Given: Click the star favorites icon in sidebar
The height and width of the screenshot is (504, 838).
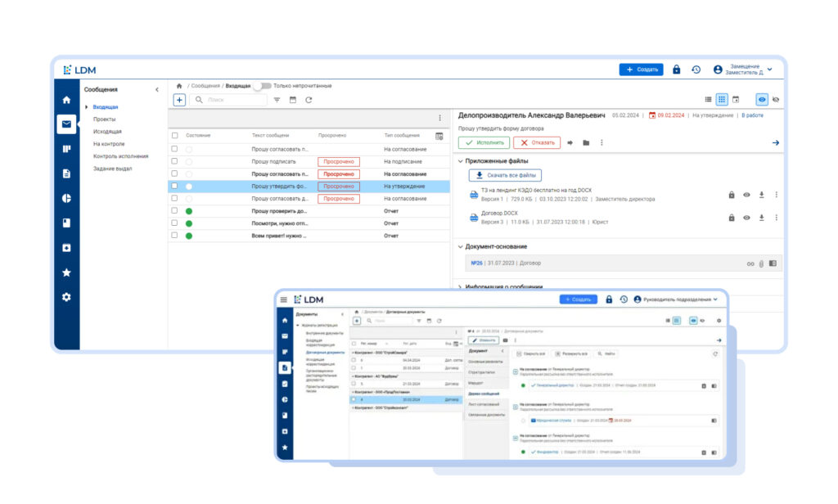Looking at the screenshot, I should click(x=66, y=272).
